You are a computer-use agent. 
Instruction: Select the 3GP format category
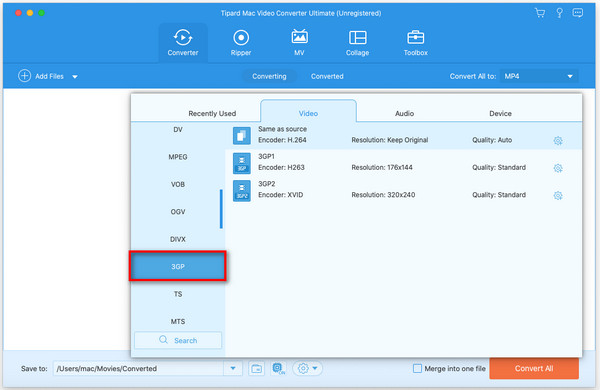178,266
